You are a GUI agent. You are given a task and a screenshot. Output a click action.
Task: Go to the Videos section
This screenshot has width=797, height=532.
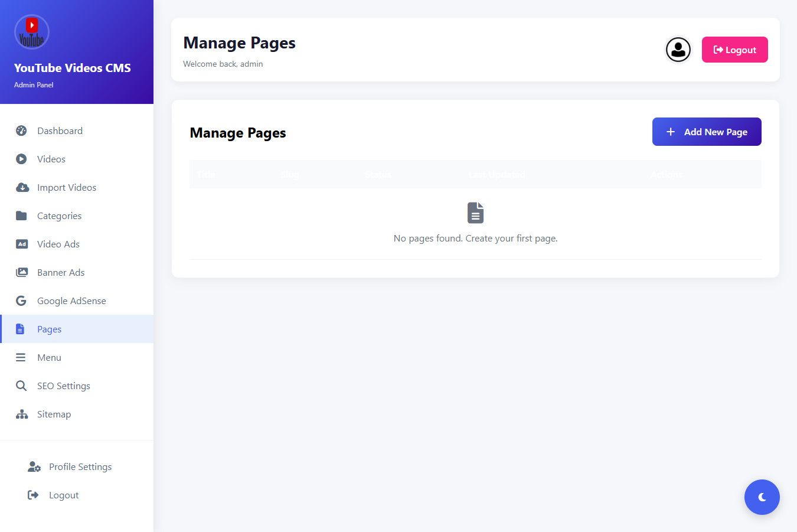77,159
